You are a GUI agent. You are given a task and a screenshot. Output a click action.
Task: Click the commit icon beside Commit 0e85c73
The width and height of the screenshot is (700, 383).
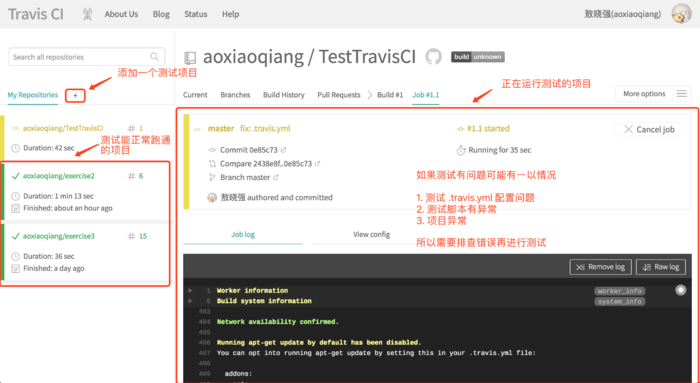pos(212,150)
